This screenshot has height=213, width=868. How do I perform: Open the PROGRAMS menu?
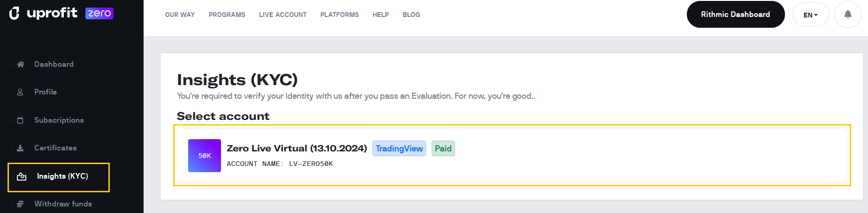click(227, 15)
